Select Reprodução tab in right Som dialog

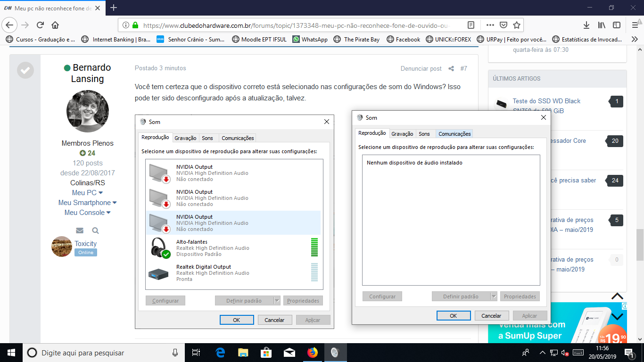pos(372,133)
